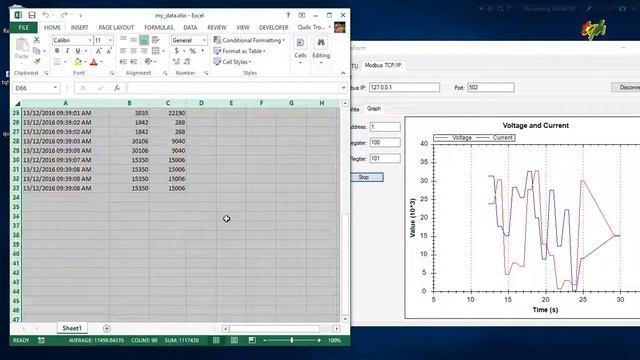Apply cell borders icon
This screenshot has width=640, height=360.
coord(57,62)
